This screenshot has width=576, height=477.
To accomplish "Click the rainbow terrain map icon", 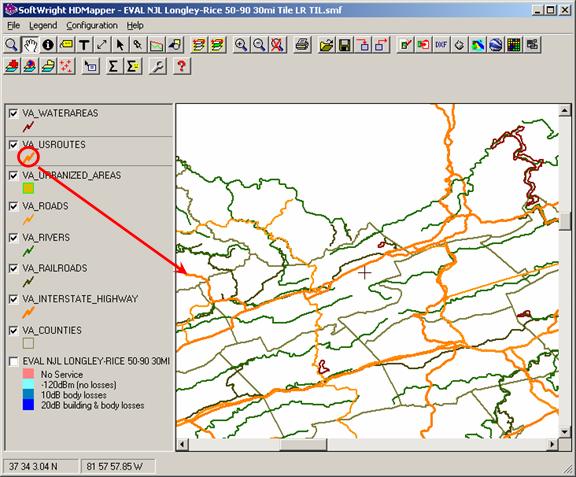I will pyautogui.click(x=477, y=45).
